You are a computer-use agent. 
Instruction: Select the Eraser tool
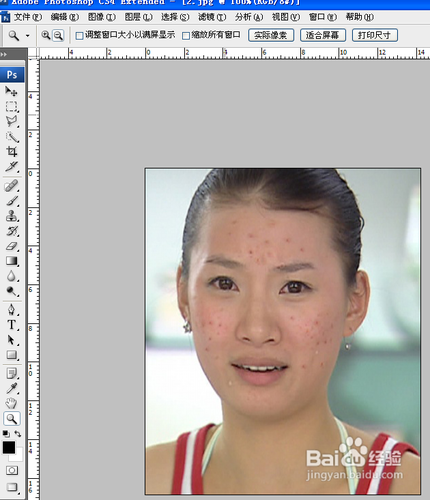11,246
